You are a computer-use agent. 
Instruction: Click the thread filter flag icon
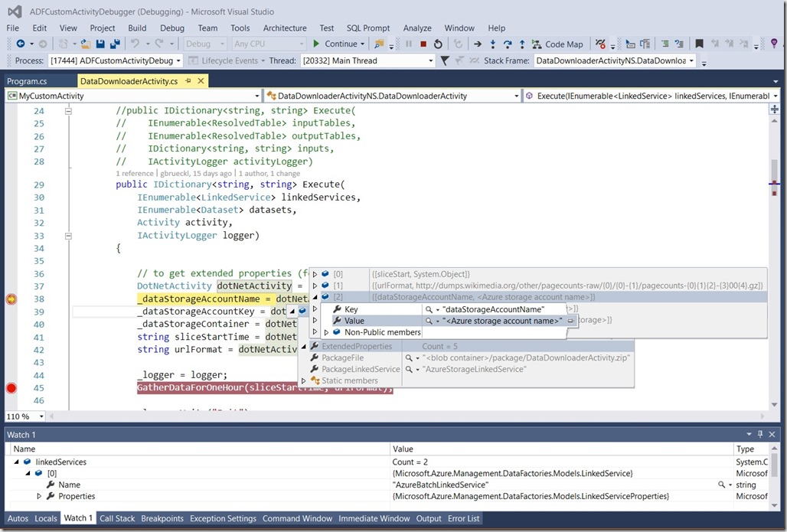445,60
